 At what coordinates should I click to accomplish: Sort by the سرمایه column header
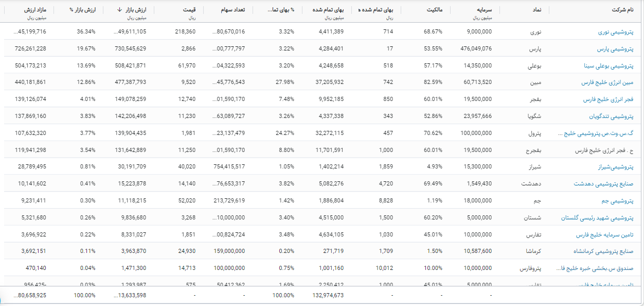pyautogui.click(x=484, y=10)
